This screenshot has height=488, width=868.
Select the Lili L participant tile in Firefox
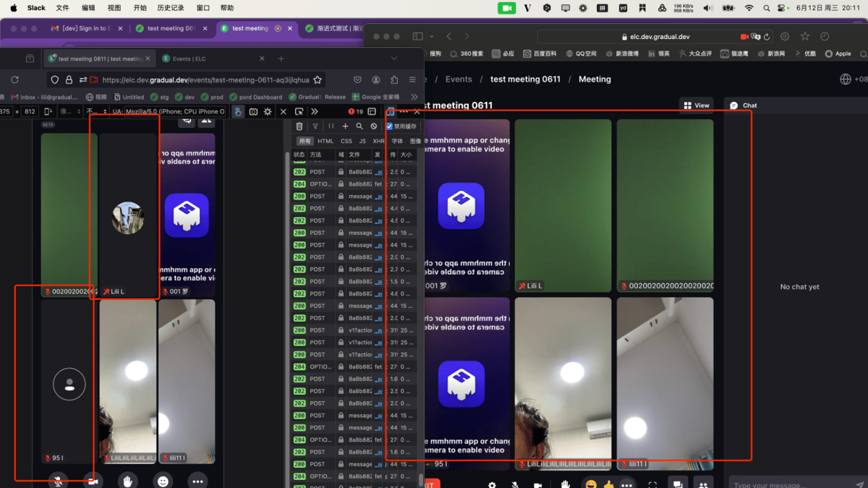tap(128, 215)
